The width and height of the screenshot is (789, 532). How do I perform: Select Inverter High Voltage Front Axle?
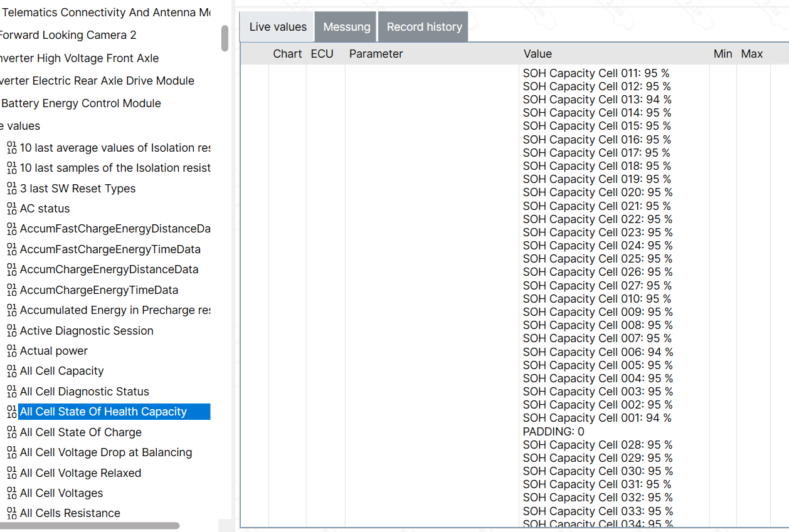click(x=78, y=58)
